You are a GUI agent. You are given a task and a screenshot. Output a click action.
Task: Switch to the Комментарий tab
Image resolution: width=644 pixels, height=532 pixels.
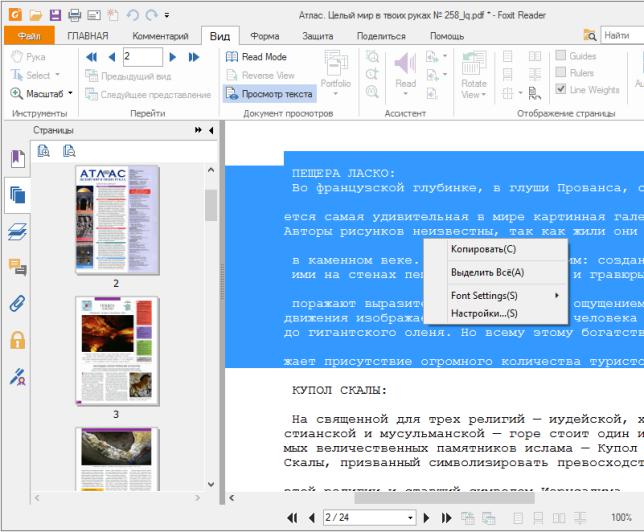click(x=160, y=36)
